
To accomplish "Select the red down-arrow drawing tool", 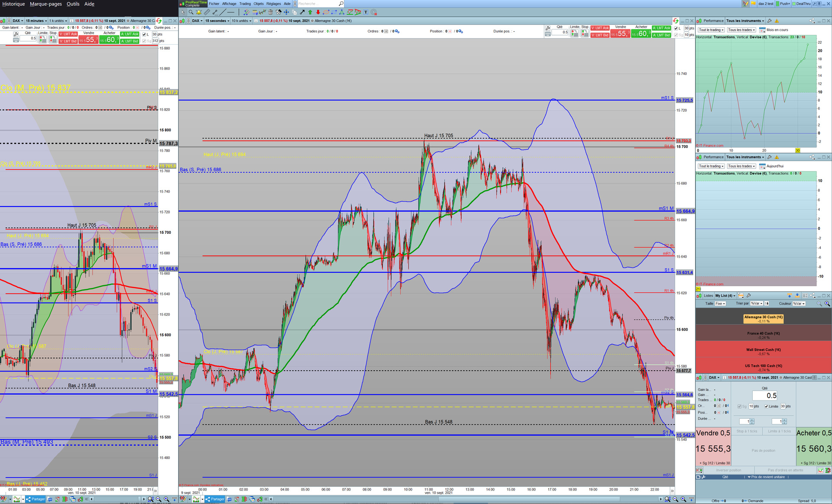I will point(318,12).
